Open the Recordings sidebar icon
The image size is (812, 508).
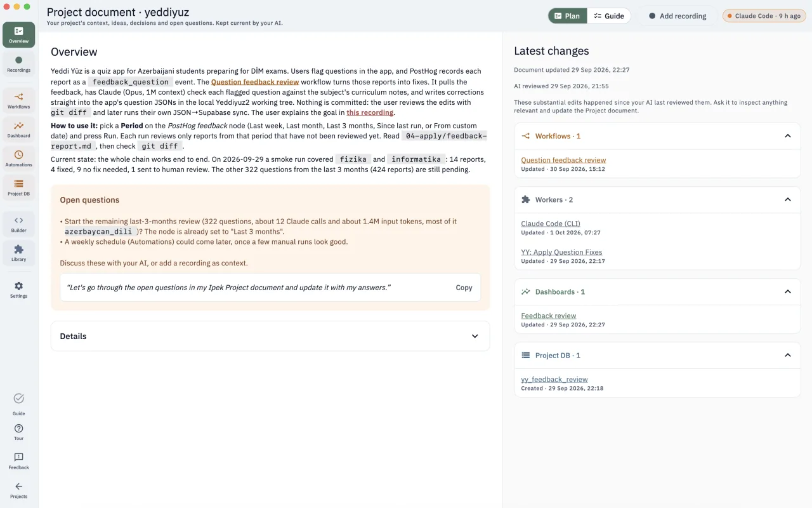click(x=18, y=64)
